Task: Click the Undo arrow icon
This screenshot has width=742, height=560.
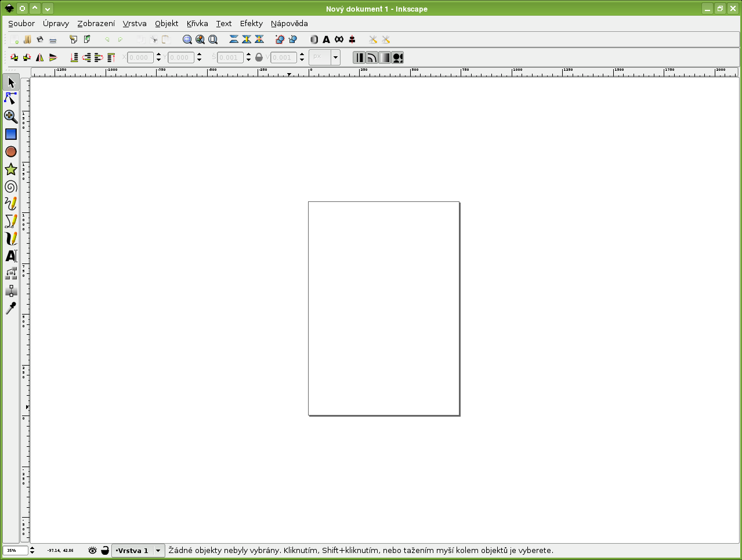Action: click(x=107, y=40)
